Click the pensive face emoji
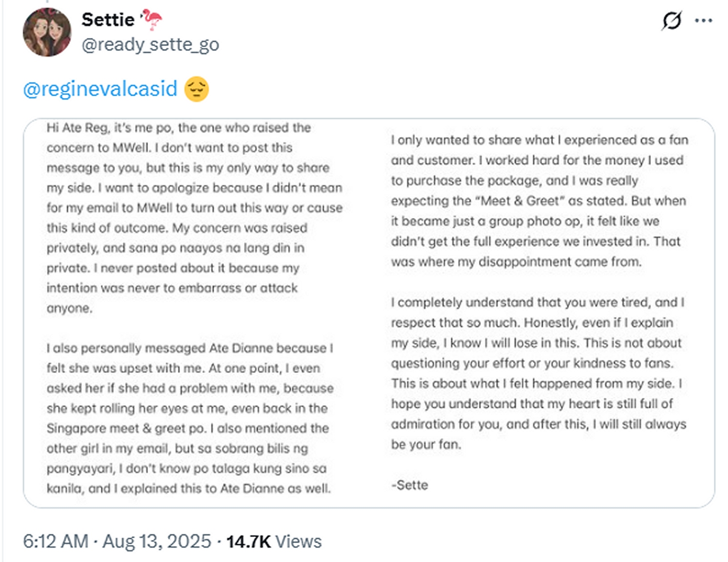 point(197,89)
